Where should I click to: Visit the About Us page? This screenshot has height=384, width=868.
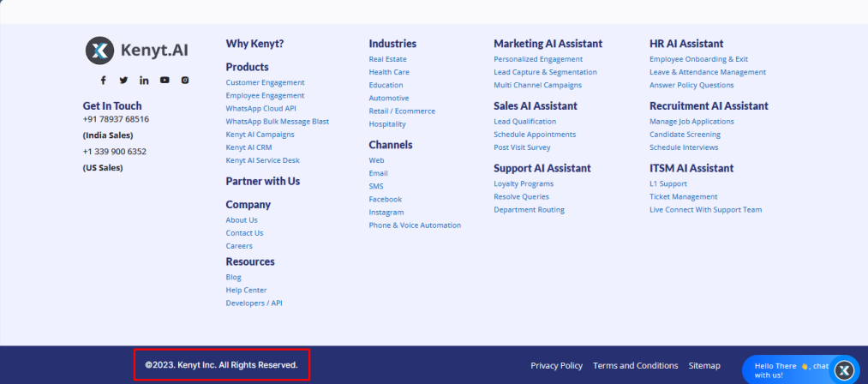[x=242, y=220]
